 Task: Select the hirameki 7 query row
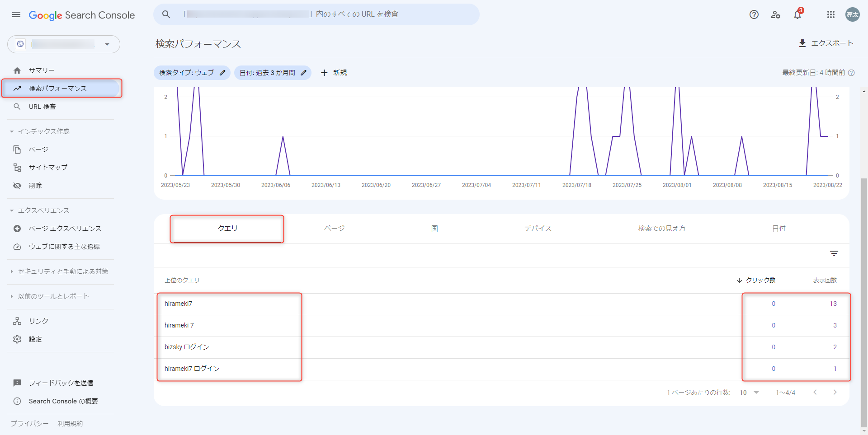tap(501, 326)
